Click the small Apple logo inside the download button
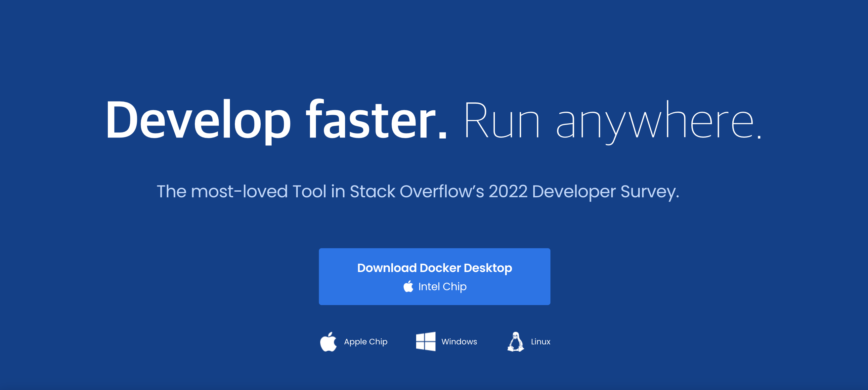The image size is (868, 390). click(409, 287)
